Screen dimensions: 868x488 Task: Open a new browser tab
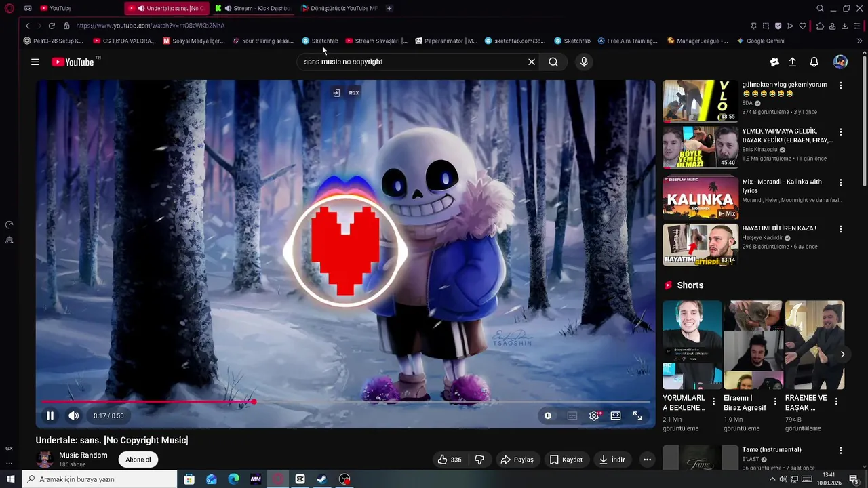point(389,8)
